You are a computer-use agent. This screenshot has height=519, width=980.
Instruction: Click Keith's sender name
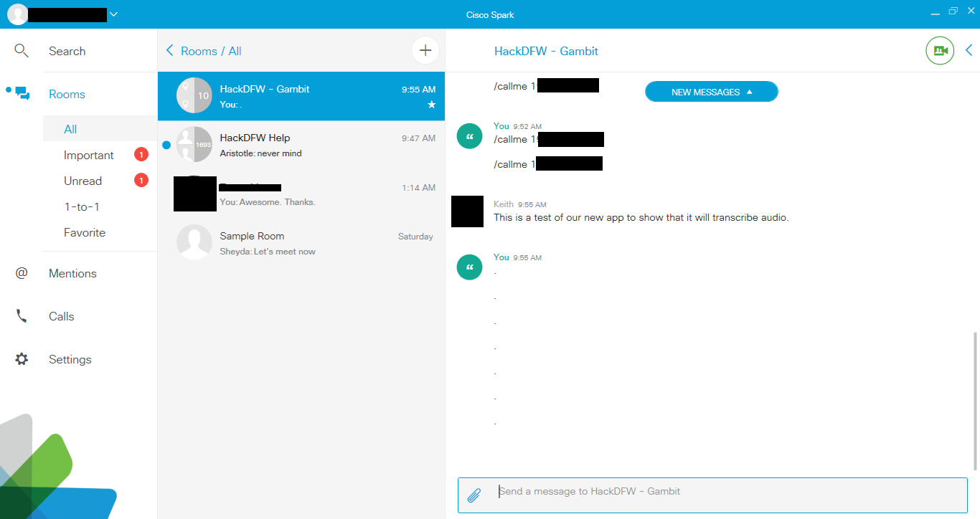tap(504, 204)
